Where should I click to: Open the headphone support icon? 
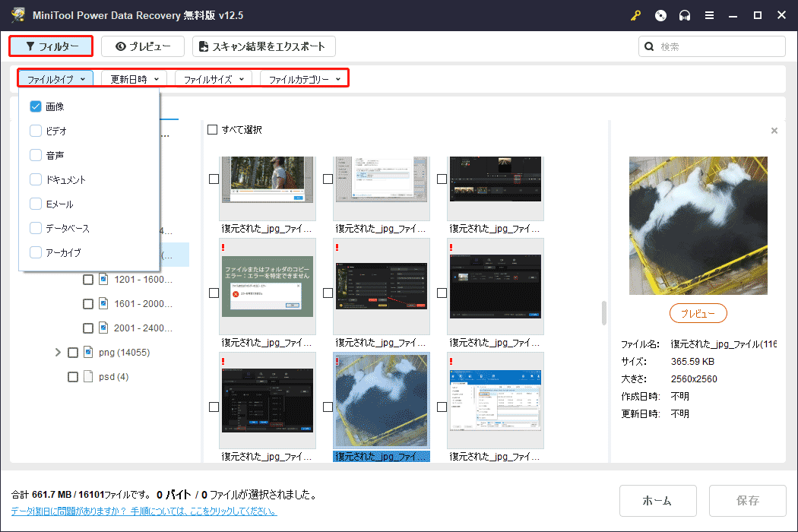685,15
